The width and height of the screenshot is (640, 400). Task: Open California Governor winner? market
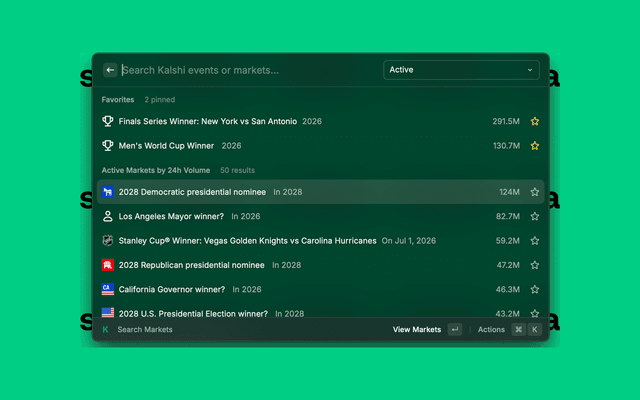click(x=321, y=289)
